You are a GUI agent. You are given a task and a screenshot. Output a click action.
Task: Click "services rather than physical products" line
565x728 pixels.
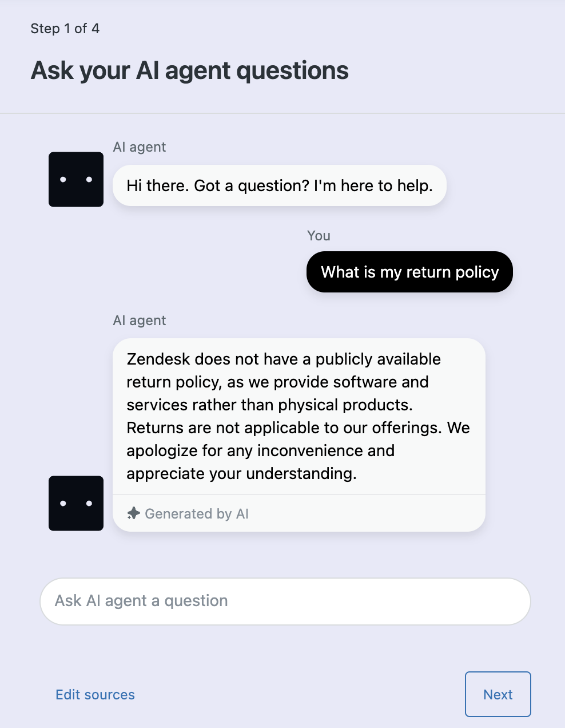pyautogui.click(x=269, y=405)
